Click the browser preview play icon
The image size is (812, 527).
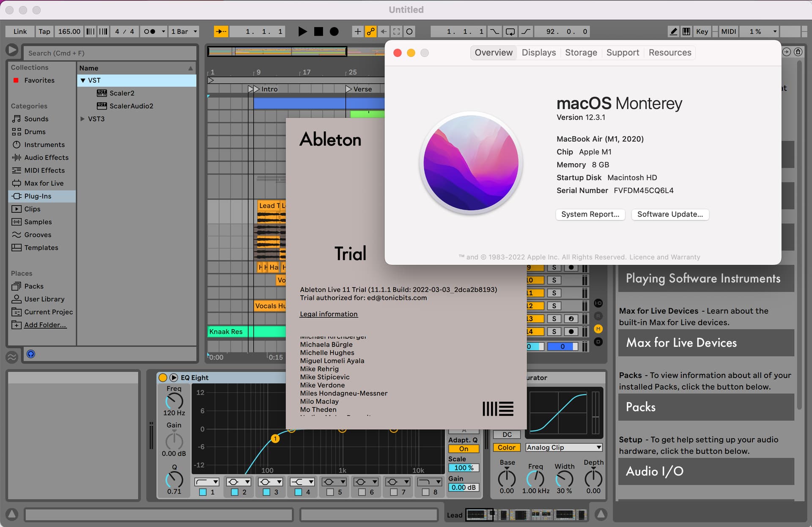[12, 50]
